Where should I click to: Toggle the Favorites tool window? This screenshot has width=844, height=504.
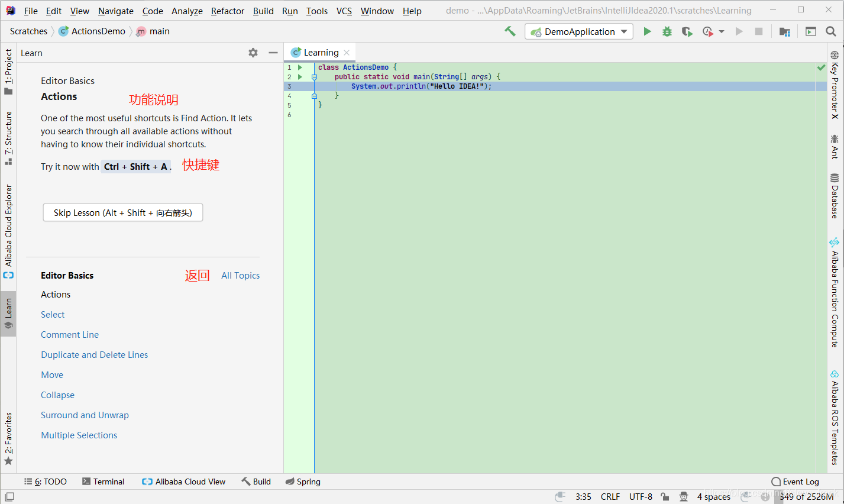coord(8,439)
